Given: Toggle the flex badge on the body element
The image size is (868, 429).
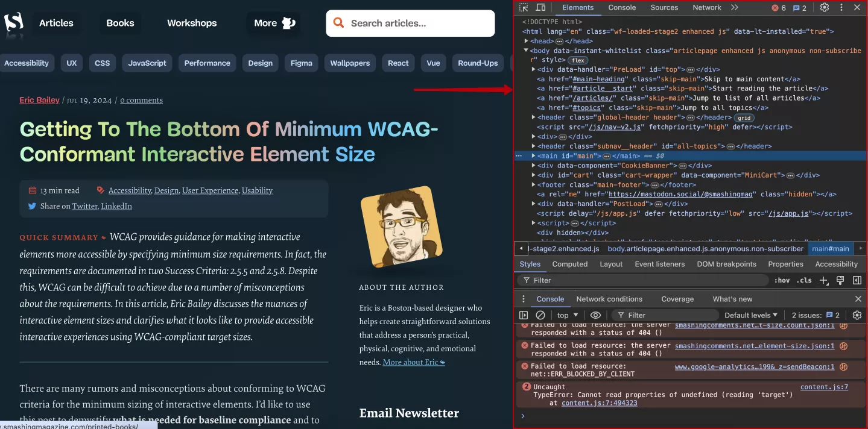Looking at the screenshot, I should click(x=578, y=60).
